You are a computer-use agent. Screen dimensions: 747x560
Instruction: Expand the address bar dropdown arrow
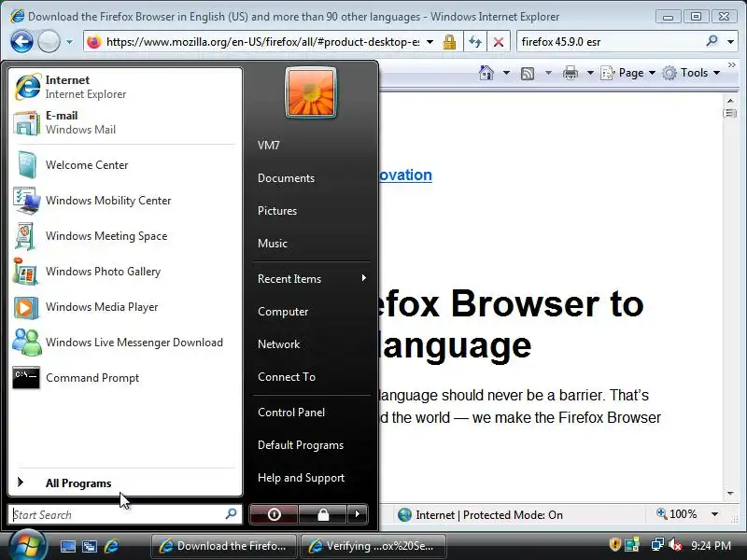pos(430,42)
